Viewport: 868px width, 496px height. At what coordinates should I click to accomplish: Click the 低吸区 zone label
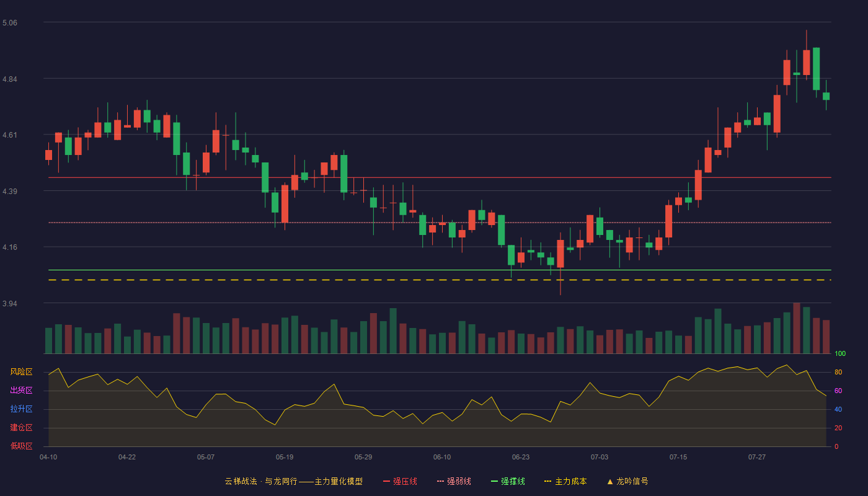pyautogui.click(x=21, y=446)
